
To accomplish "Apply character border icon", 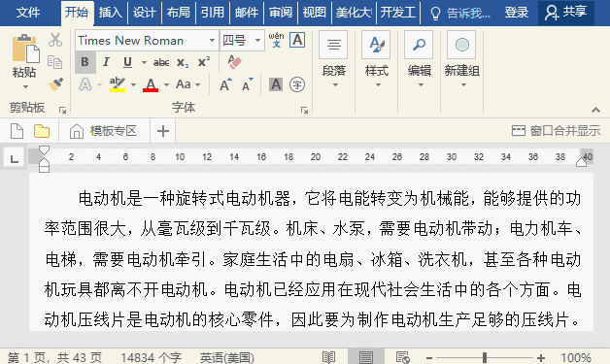I will [x=297, y=40].
